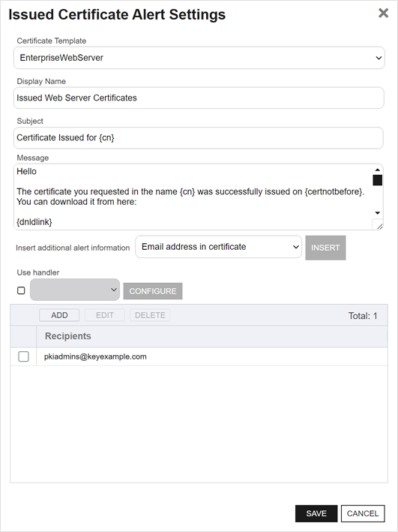Click the message scrollbar up arrow
398x532 pixels.
pyautogui.click(x=377, y=170)
